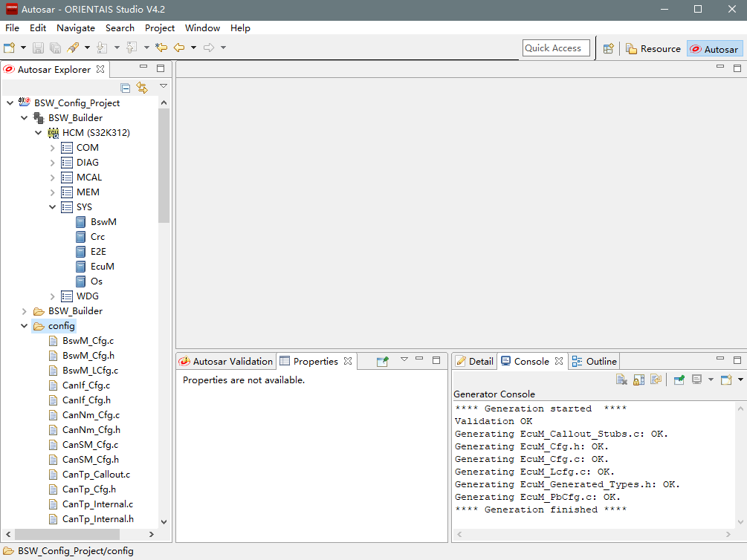Click the Pin to selection icon in Properties
This screenshot has width=747, height=560.
click(x=383, y=362)
